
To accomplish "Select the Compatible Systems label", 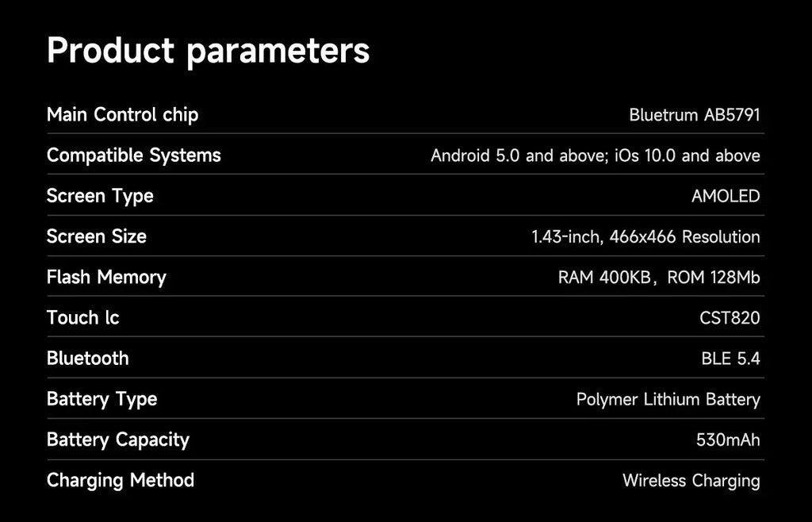I will click(x=134, y=155).
